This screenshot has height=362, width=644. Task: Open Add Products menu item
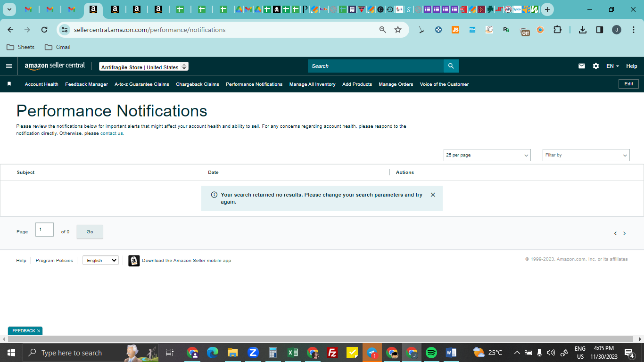[x=357, y=84]
